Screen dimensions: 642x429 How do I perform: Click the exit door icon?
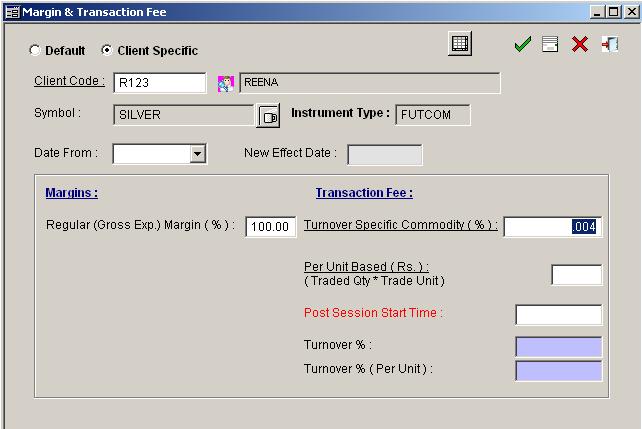609,45
